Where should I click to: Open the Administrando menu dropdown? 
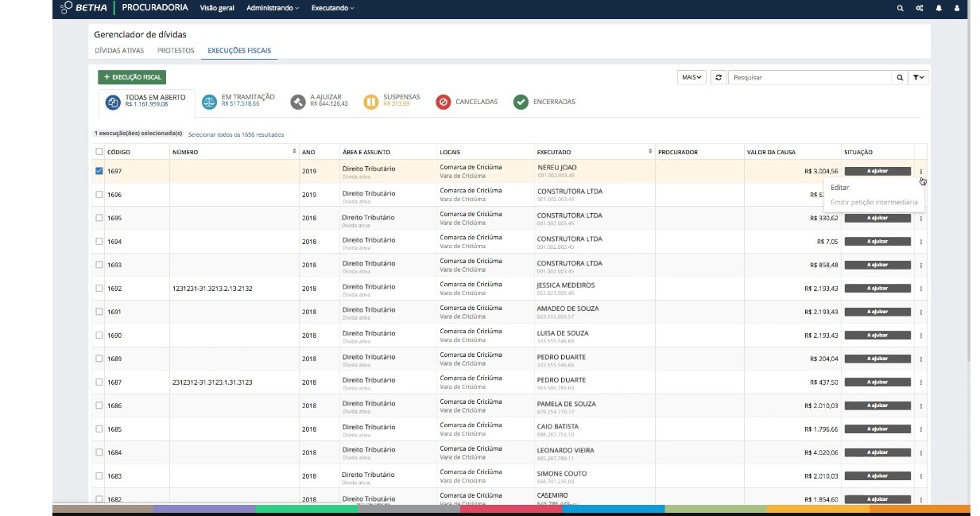[x=273, y=8]
